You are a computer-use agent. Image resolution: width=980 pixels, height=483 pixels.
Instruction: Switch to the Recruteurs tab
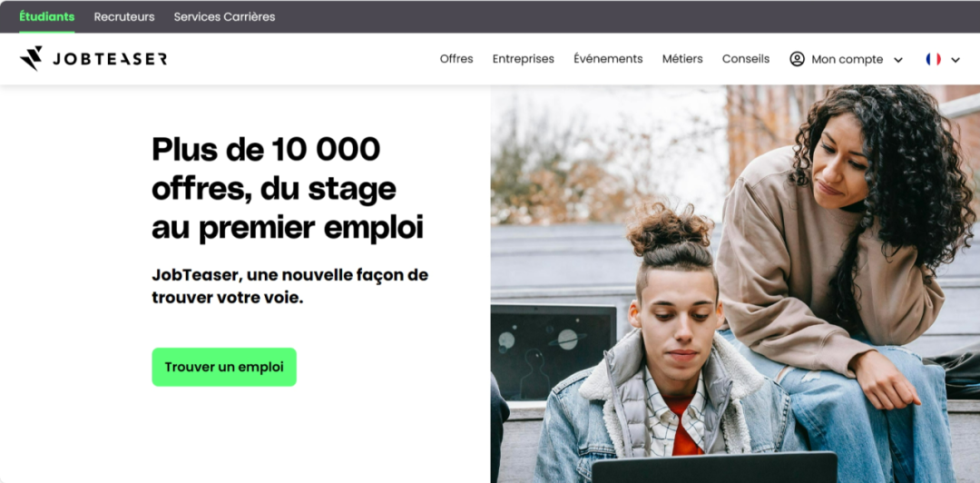tap(124, 17)
